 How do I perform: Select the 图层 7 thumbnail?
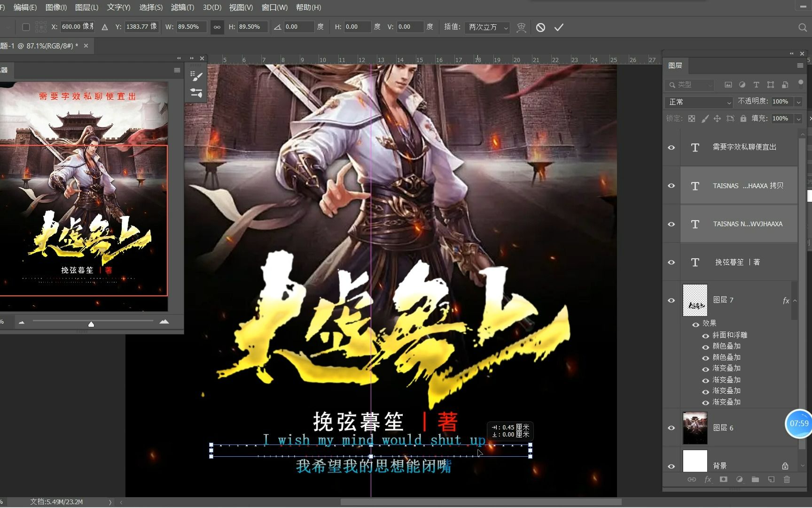tap(695, 301)
